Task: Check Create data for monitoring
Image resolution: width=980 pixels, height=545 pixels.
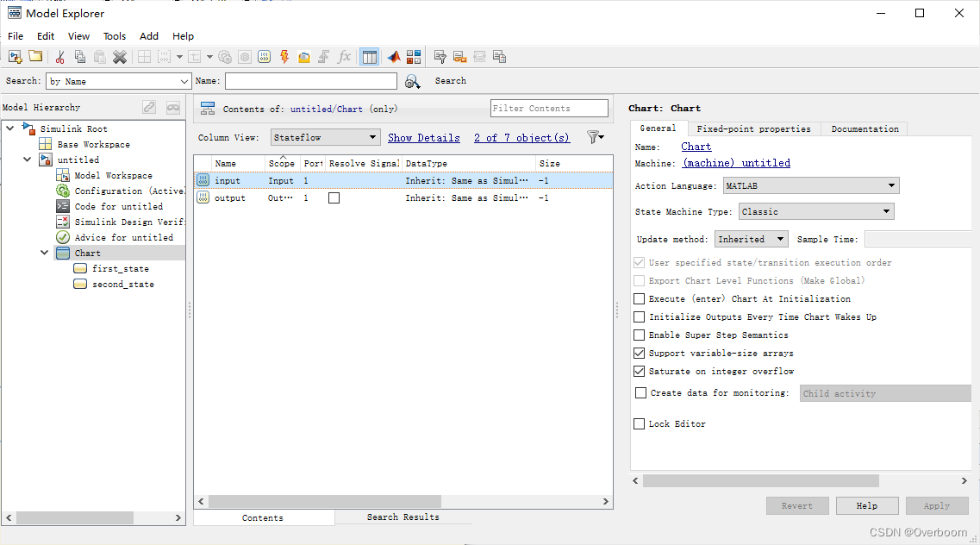Action: tap(640, 392)
